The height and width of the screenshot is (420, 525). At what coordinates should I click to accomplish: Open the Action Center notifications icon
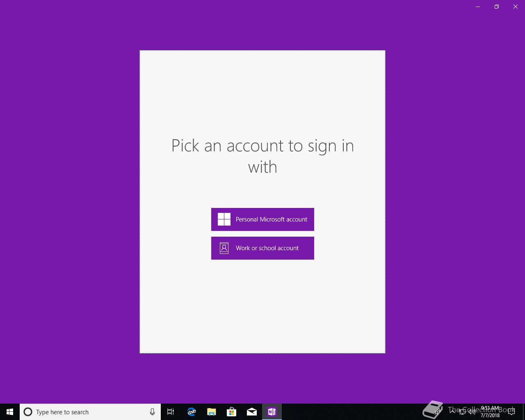coord(511,412)
